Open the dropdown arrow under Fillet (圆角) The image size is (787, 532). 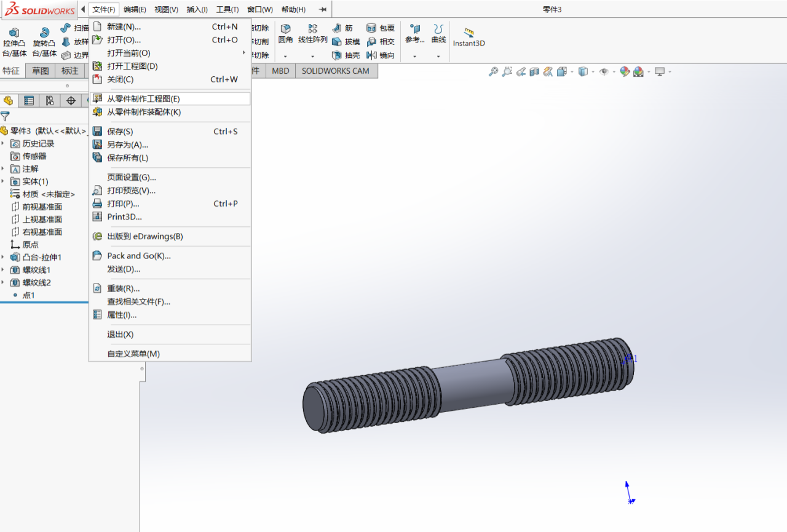(x=285, y=57)
